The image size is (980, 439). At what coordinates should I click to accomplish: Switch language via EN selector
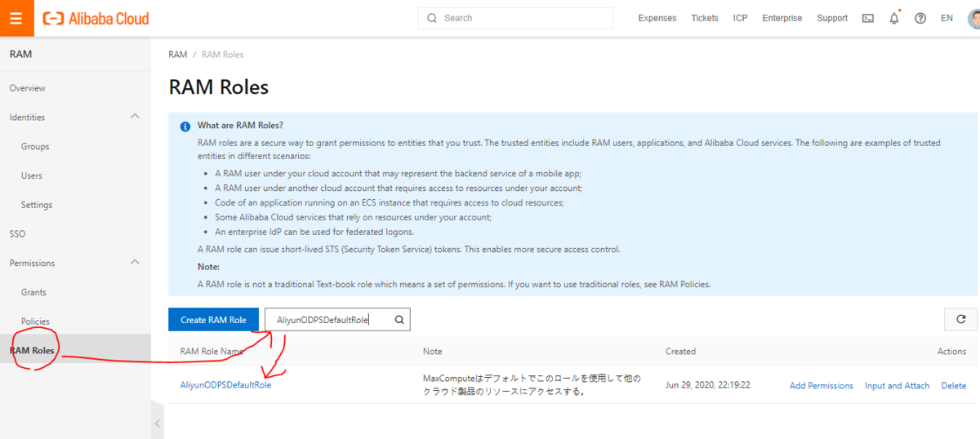coord(947,18)
